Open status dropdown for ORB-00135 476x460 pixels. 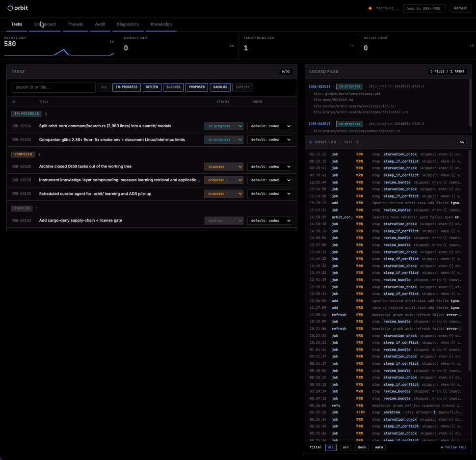[224, 194]
